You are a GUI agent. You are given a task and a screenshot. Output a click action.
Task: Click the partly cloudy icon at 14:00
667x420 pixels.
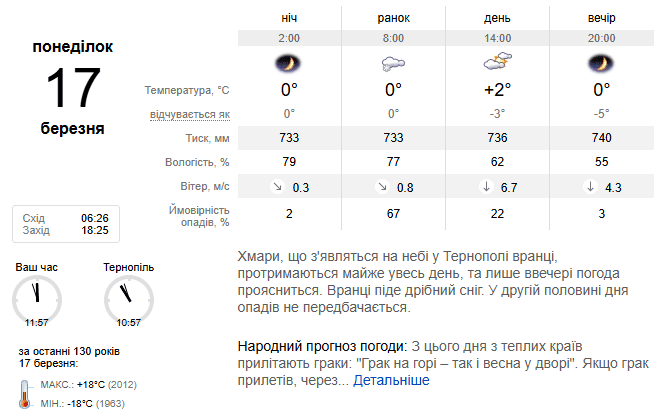pyautogui.click(x=498, y=61)
